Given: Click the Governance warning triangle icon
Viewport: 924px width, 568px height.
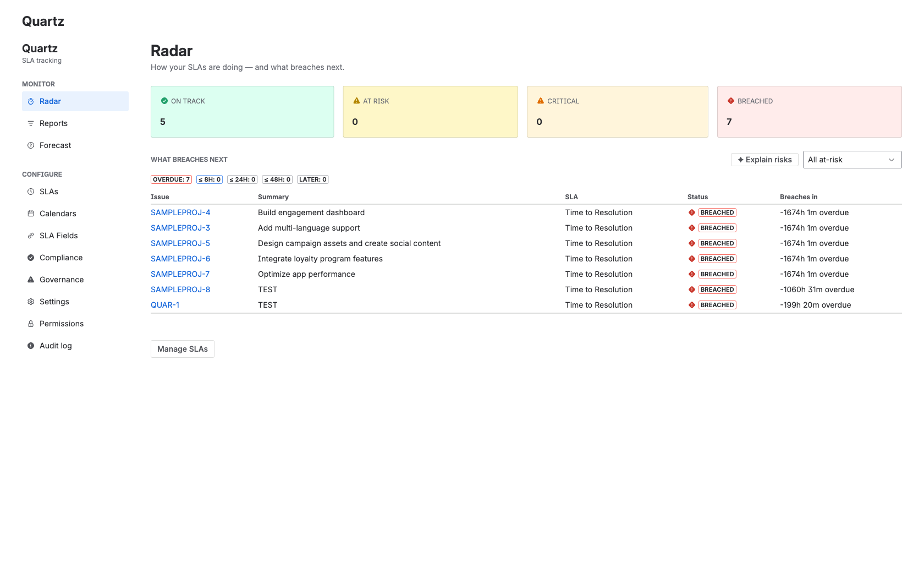Looking at the screenshot, I should click(x=31, y=280).
